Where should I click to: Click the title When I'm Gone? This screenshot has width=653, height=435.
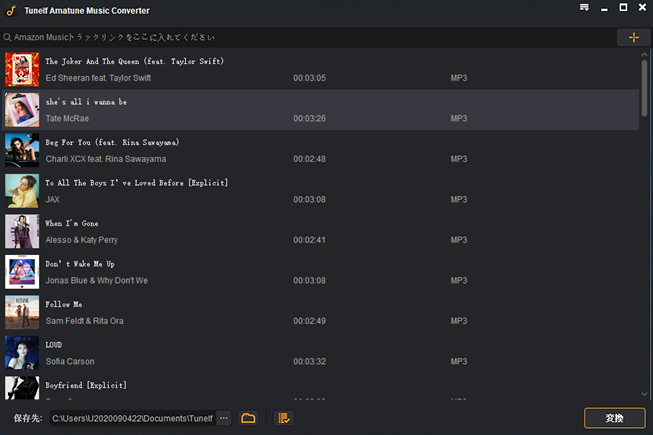[72, 223]
